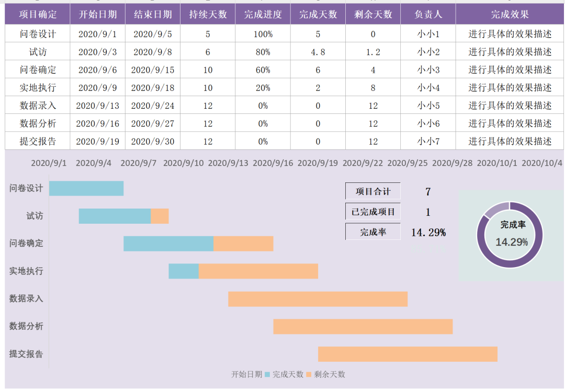This screenshot has height=392, width=565.
Task: Select the 完成效果 header cell
Action: pos(510,15)
